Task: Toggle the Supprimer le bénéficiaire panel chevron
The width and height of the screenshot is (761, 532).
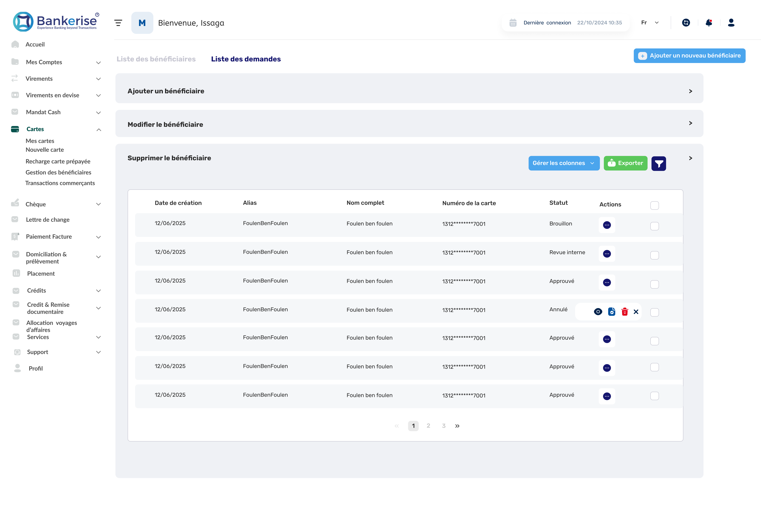Action: click(x=691, y=158)
